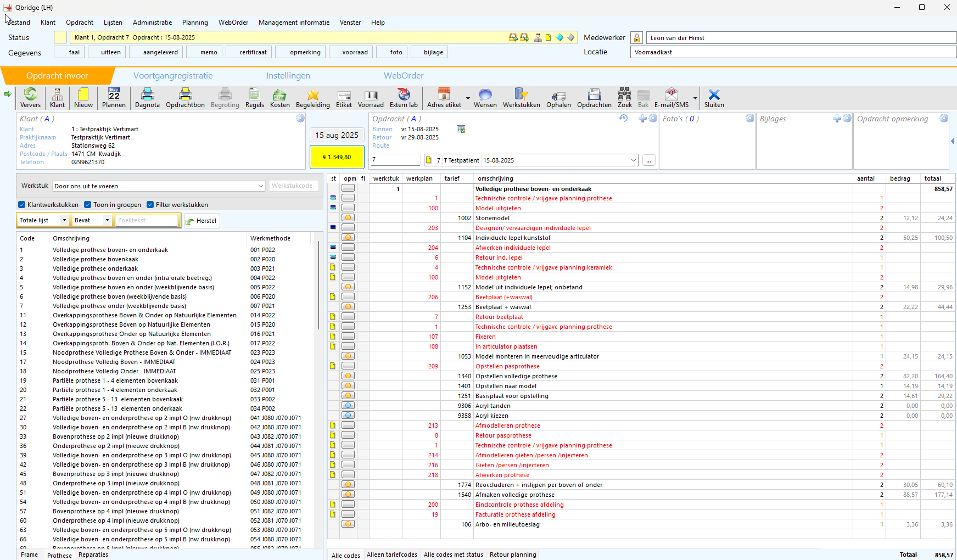
Task: Disable the Filter werkstukken checkbox
Action: click(150, 205)
